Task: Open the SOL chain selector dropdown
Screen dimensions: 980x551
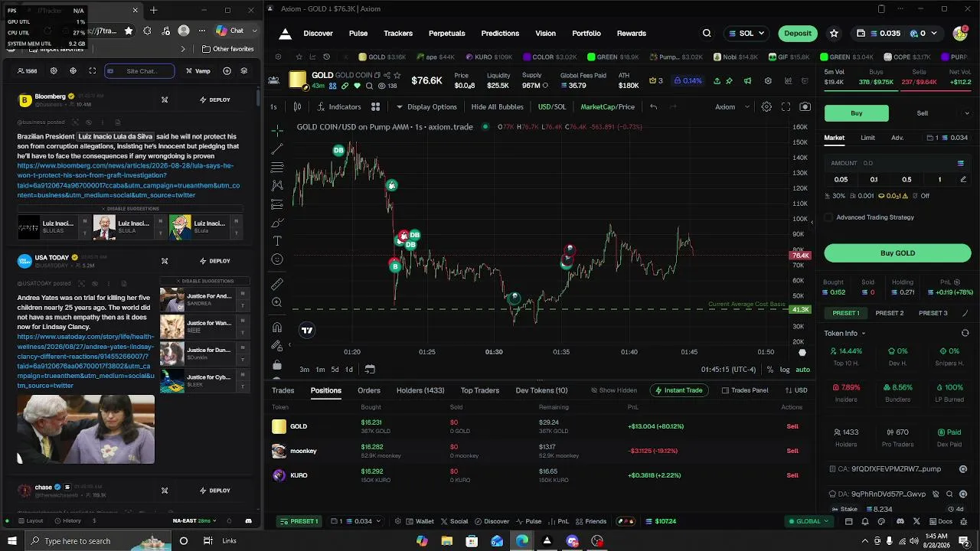Action: pyautogui.click(x=746, y=34)
